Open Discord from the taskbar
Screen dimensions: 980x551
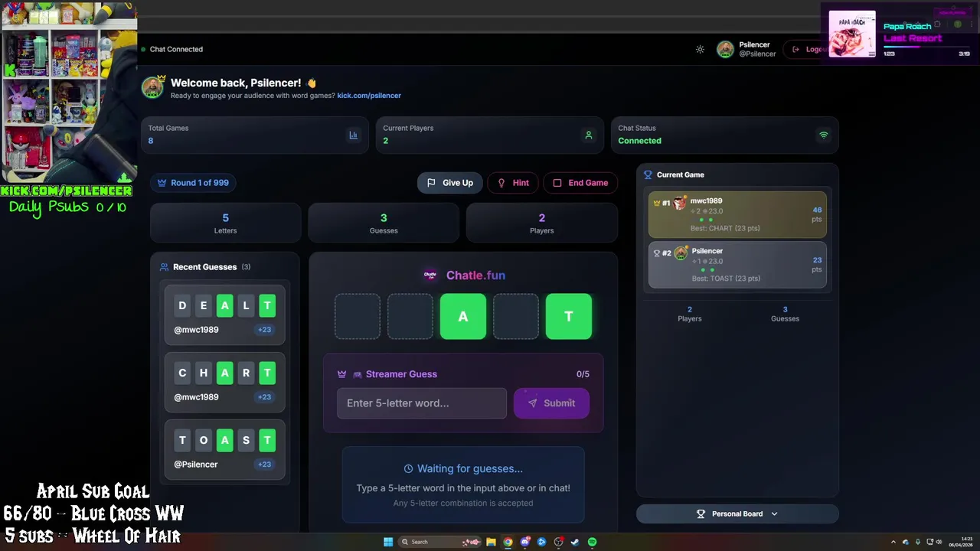[524, 542]
